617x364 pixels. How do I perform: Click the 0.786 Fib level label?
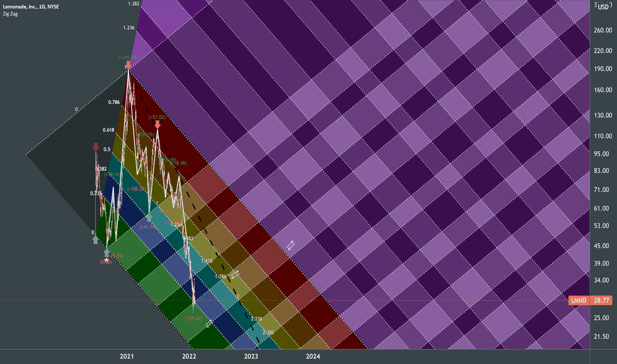click(114, 103)
